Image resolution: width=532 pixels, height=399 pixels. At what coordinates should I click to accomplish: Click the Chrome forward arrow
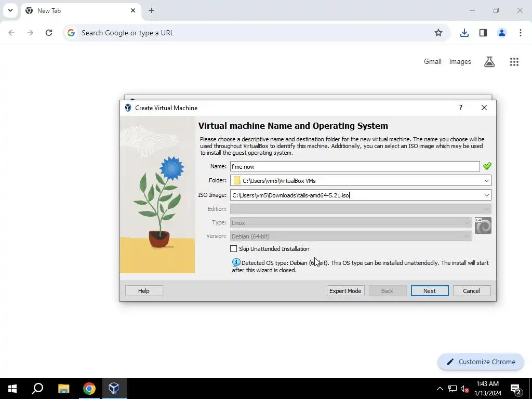[x=30, y=33]
